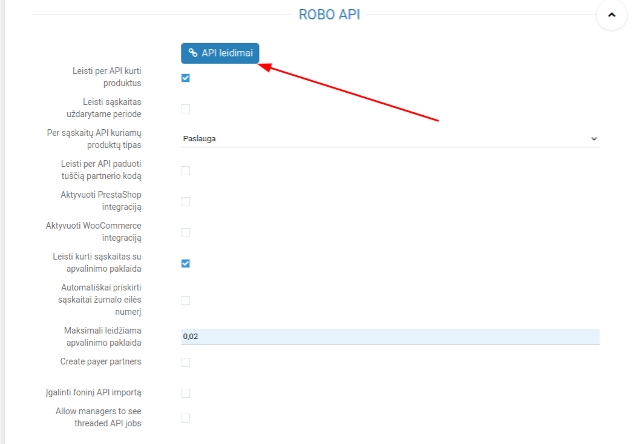Uncheck Leisti kurti sąskaitas su apvalinimo paklaida
The image size is (644, 444).
186,263
